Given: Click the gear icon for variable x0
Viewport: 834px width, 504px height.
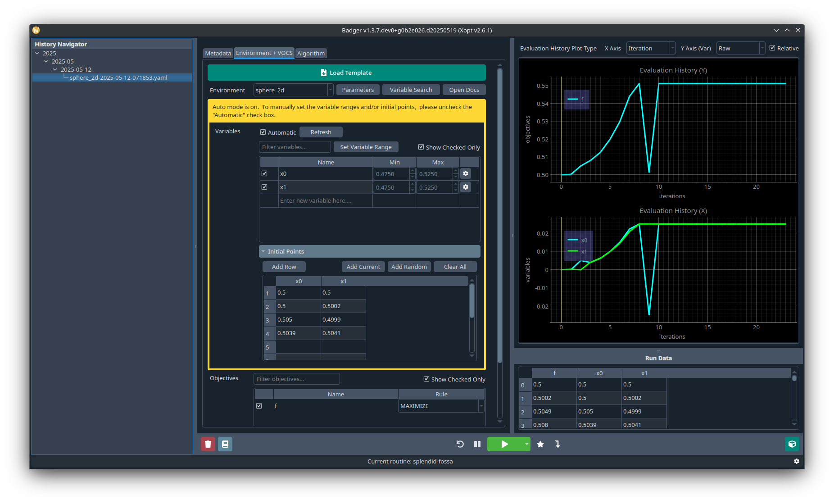Looking at the screenshot, I should (466, 173).
